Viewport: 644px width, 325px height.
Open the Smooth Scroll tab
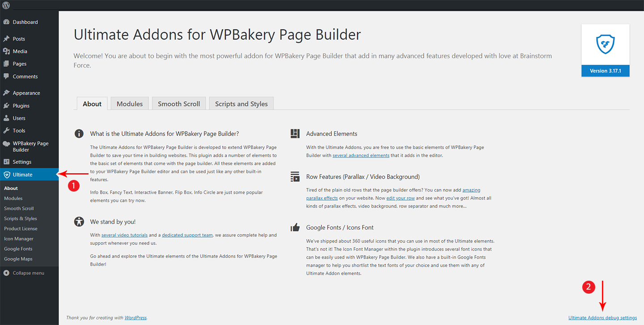[x=179, y=103]
